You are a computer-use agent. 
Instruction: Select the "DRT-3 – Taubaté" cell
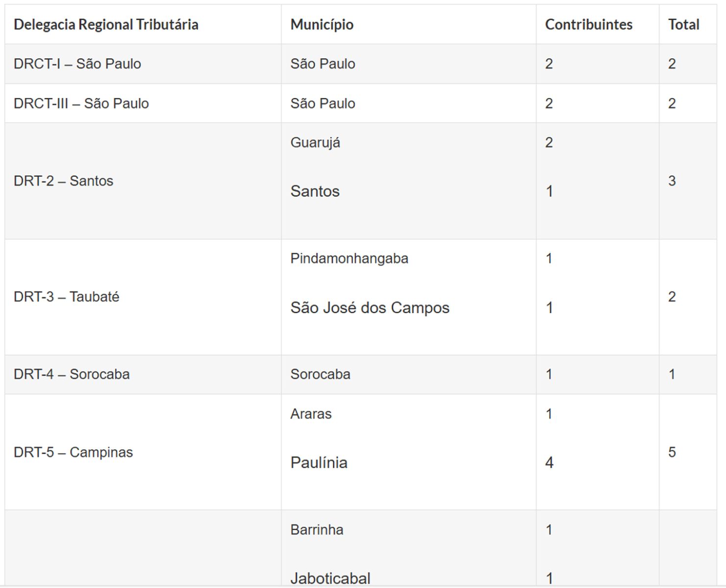[x=67, y=297]
